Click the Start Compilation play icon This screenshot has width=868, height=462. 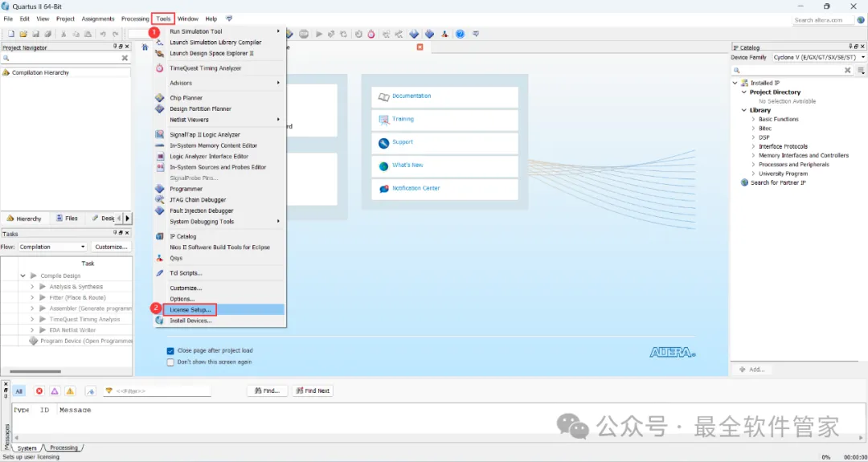pyautogui.click(x=319, y=34)
